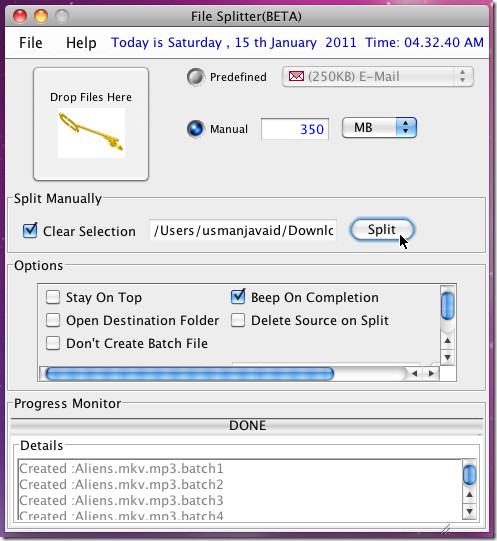Disable Beep On Completion checkbox
Image resolution: width=497 pixels, height=541 pixels.
pyautogui.click(x=238, y=297)
